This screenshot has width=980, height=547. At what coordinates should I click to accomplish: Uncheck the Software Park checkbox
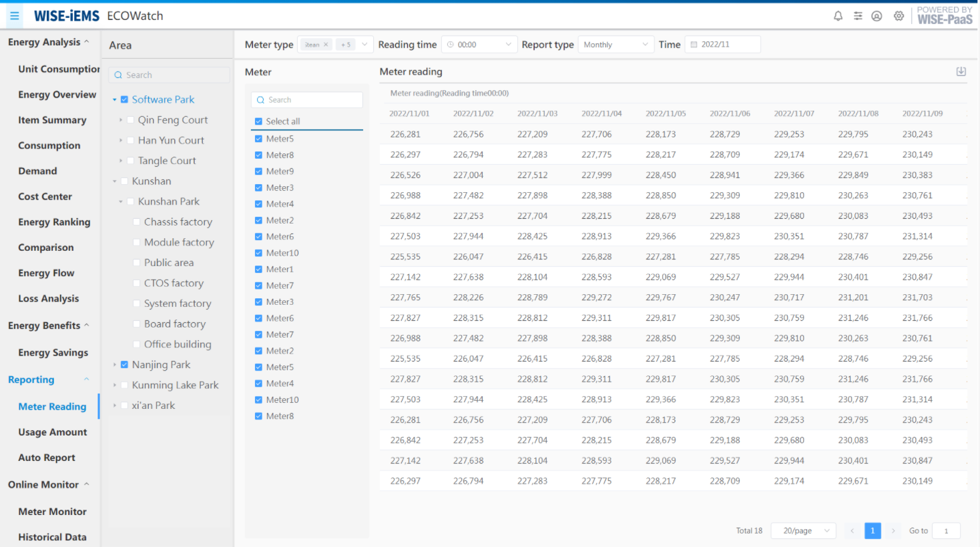pyautogui.click(x=124, y=99)
